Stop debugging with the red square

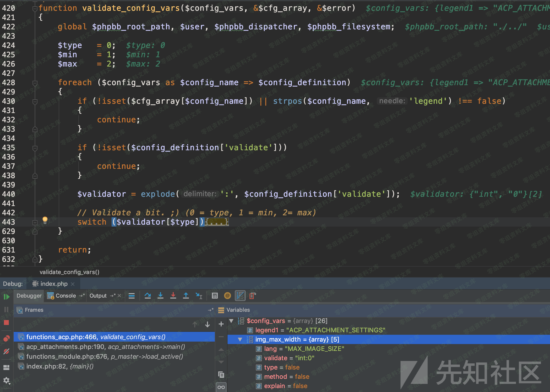[x=7, y=323]
